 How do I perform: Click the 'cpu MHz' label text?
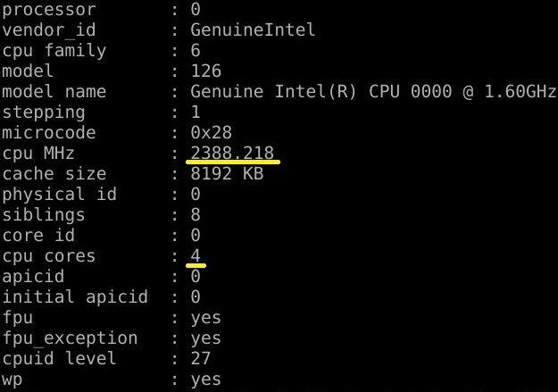tap(38, 153)
